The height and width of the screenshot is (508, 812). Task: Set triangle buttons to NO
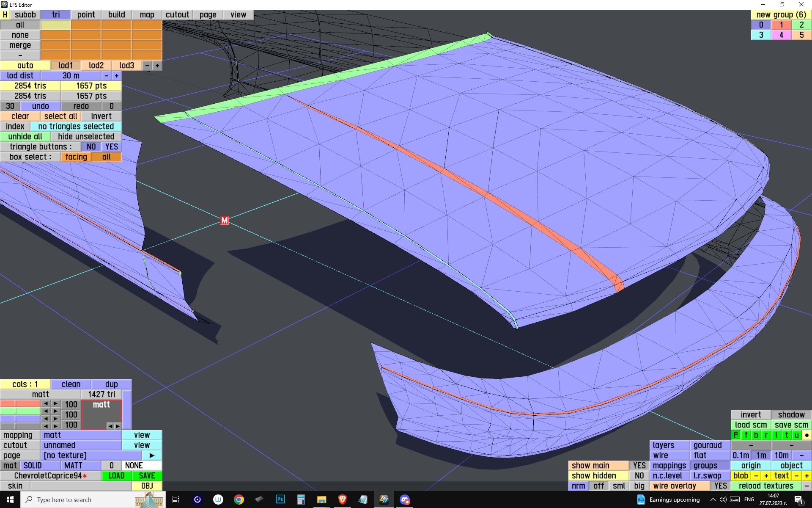[x=91, y=147]
